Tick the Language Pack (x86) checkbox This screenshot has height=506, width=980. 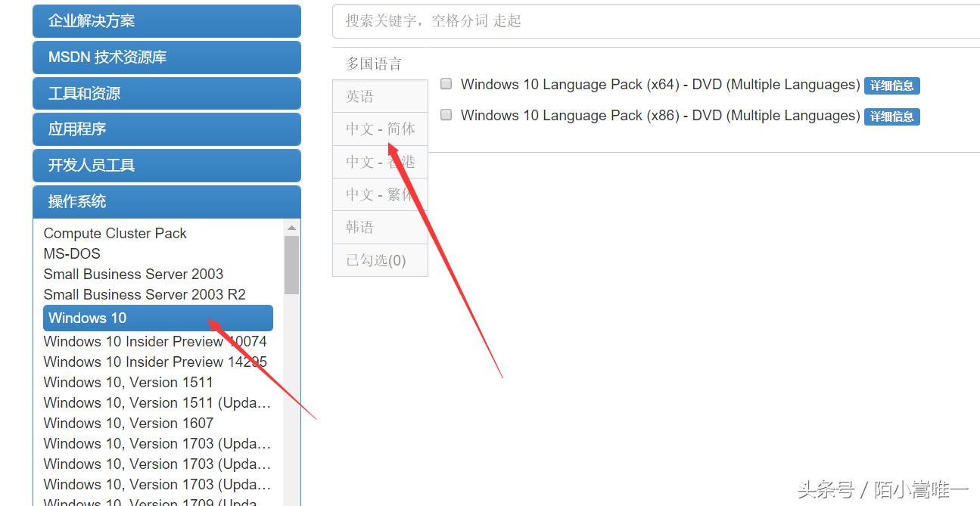click(446, 115)
